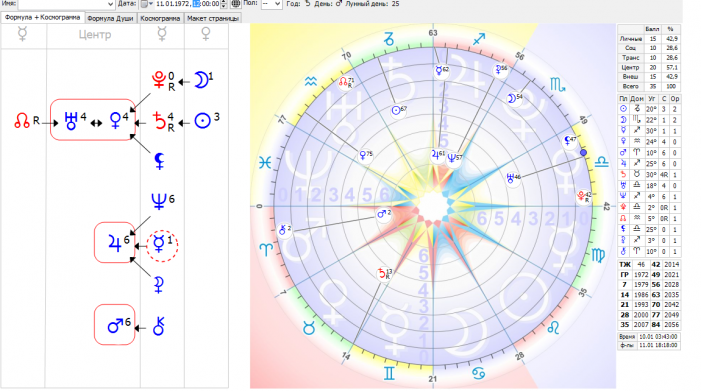701x391 pixels.
Task: Click the time stepper arrows
Action: click(224, 4)
